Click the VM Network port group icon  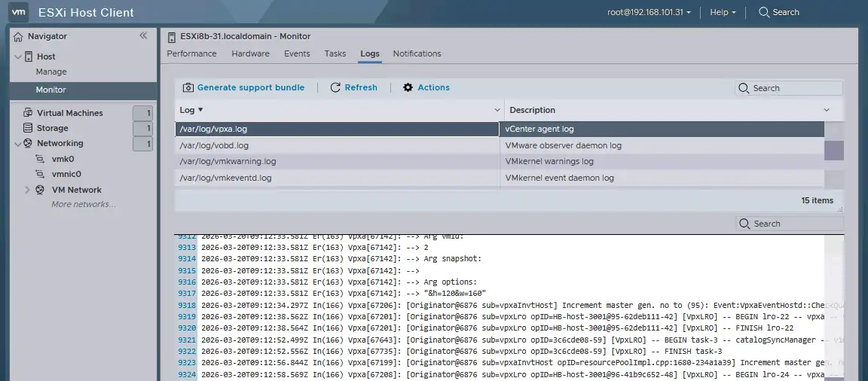[40, 190]
